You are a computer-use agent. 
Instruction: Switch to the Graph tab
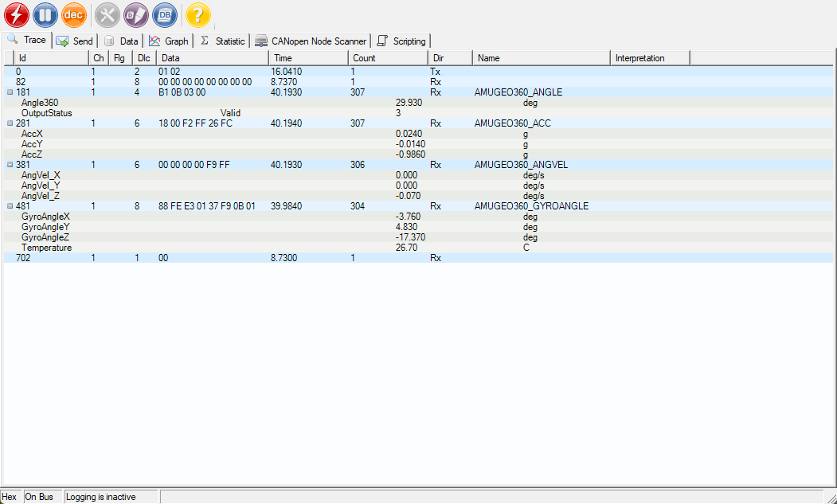coord(169,41)
